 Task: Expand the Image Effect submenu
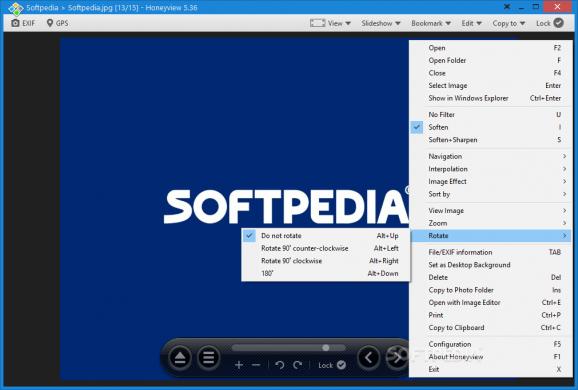(491, 181)
